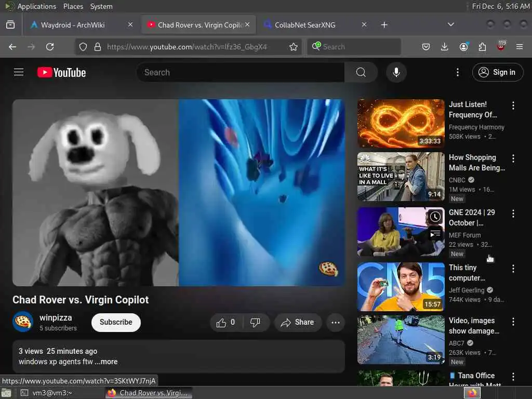Start voice search with microphone icon
Image resolution: width=532 pixels, height=399 pixels.
click(x=396, y=72)
